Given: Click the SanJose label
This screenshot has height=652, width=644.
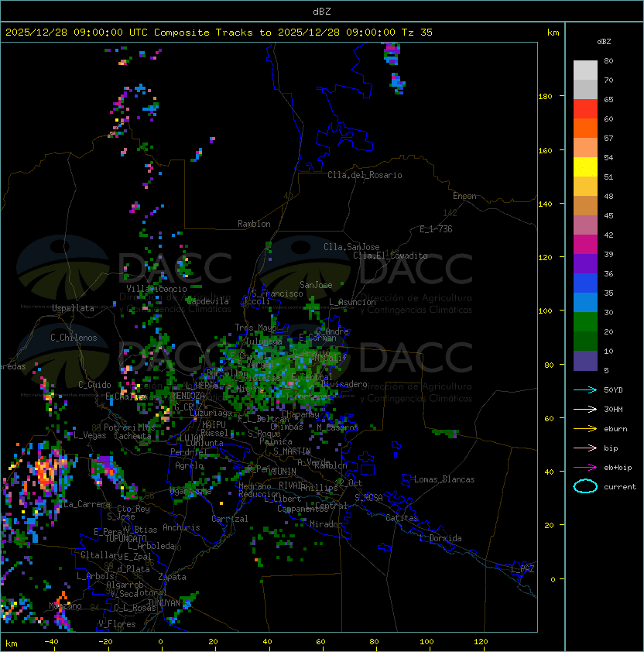Looking at the screenshot, I should point(316,285).
